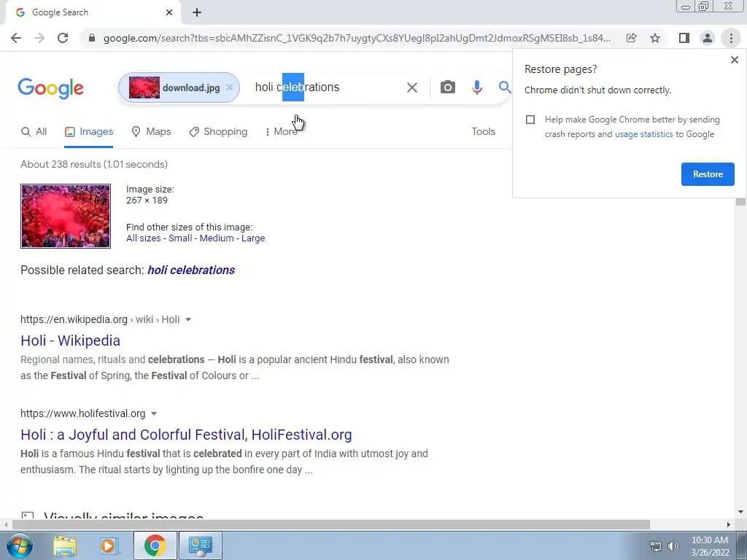Click the horizontal scrollbar left arrow
747x560 pixels.
pos(5,525)
